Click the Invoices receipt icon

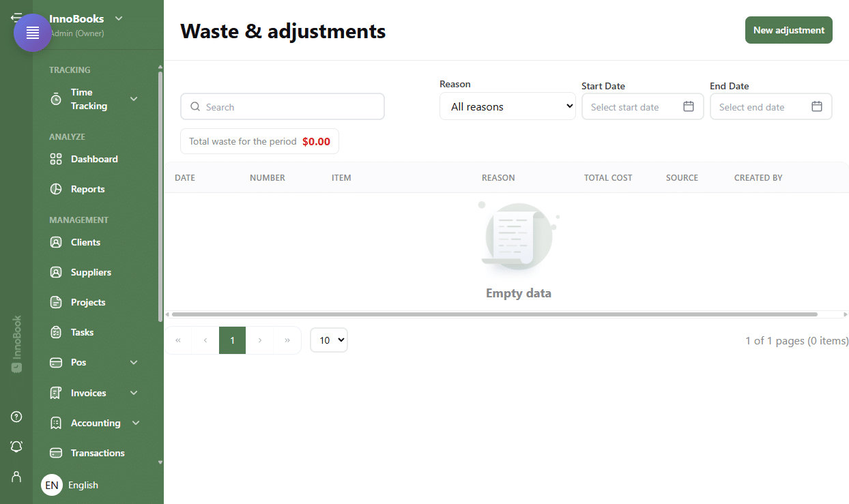click(x=56, y=393)
